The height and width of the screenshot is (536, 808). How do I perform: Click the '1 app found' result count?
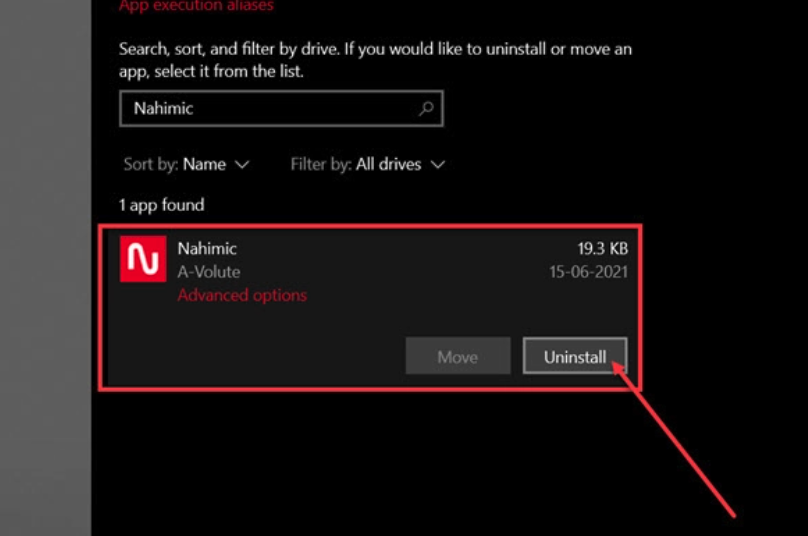coord(162,205)
